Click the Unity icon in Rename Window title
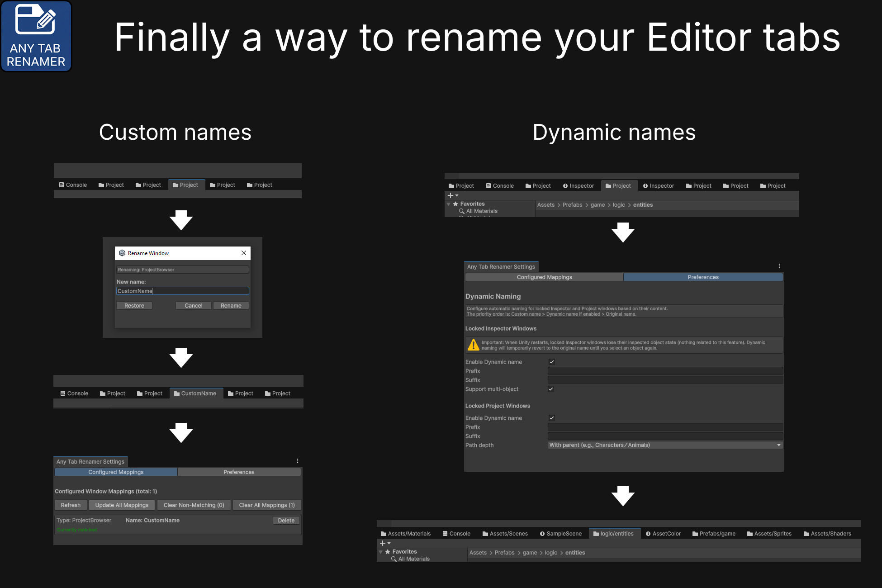 point(122,253)
